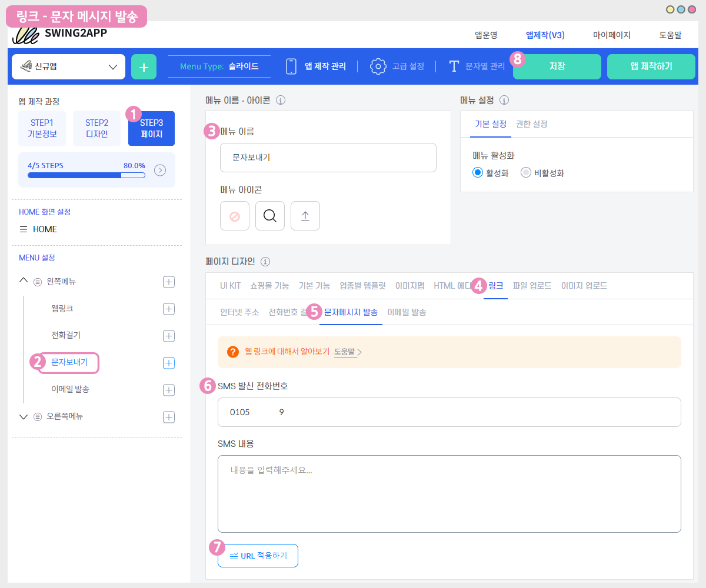Click the info icon beside 메뉴 설정
Image resolution: width=706 pixels, height=588 pixels.
[x=504, y=100]
